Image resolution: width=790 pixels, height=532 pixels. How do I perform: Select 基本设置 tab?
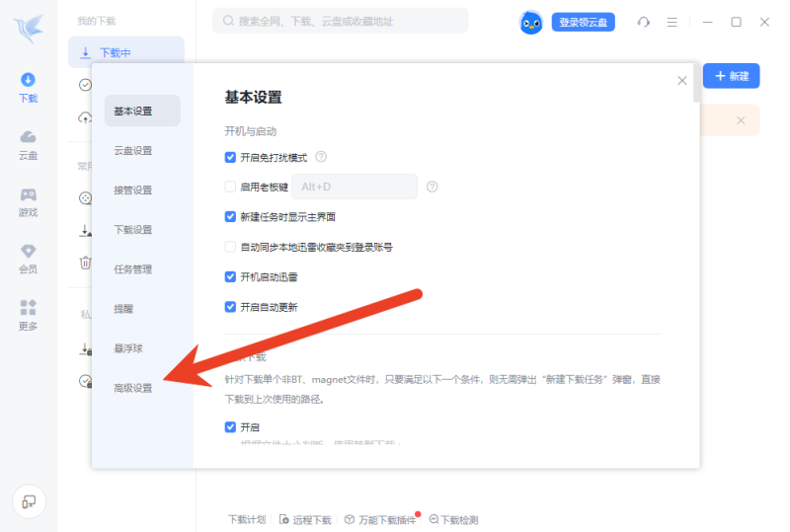click(142, 111)
